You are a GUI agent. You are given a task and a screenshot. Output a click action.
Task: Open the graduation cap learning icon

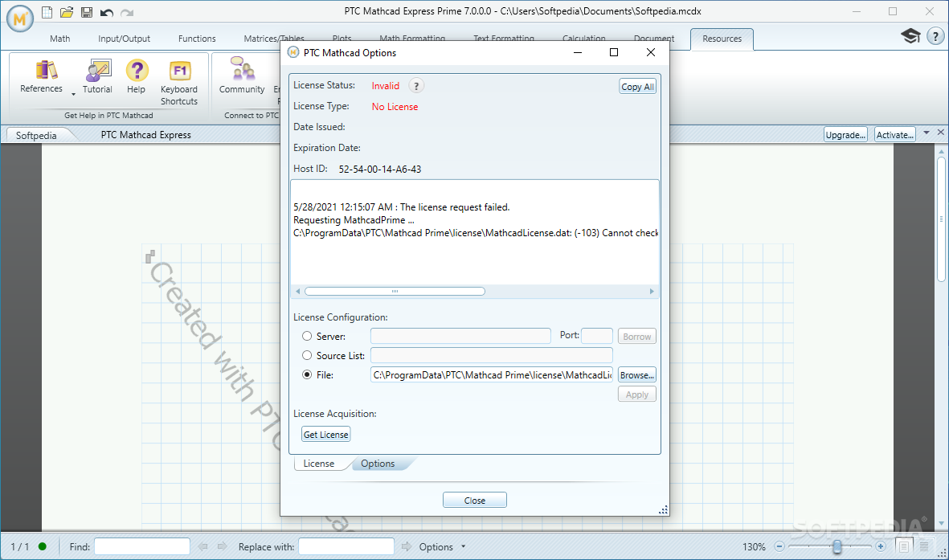pos(910,35)
